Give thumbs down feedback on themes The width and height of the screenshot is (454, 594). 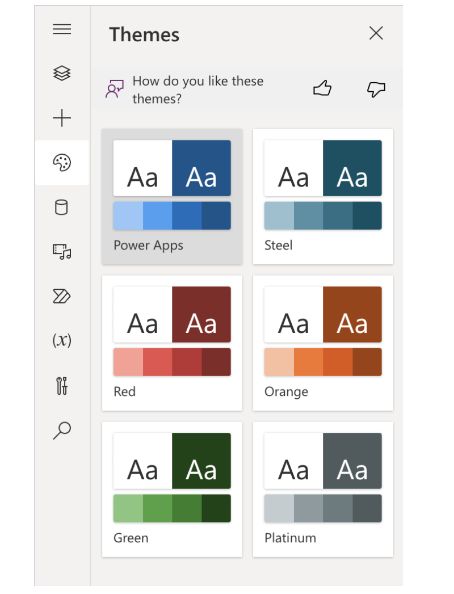click(376, 90)
